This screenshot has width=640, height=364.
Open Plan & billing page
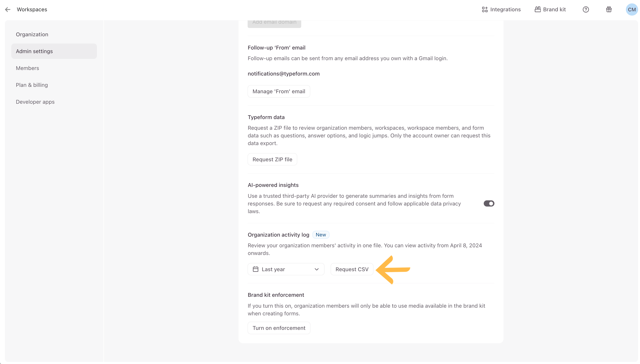tap(32, 85)
